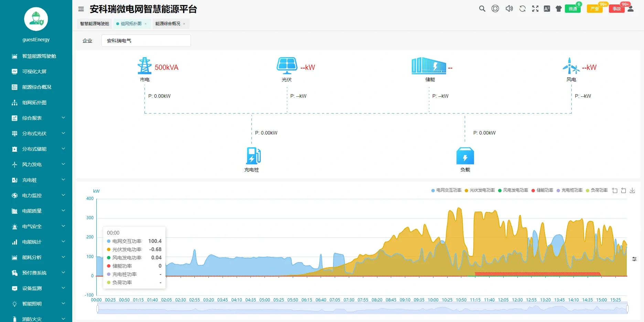Open the 普通 alerts badge

click(573, 9)
